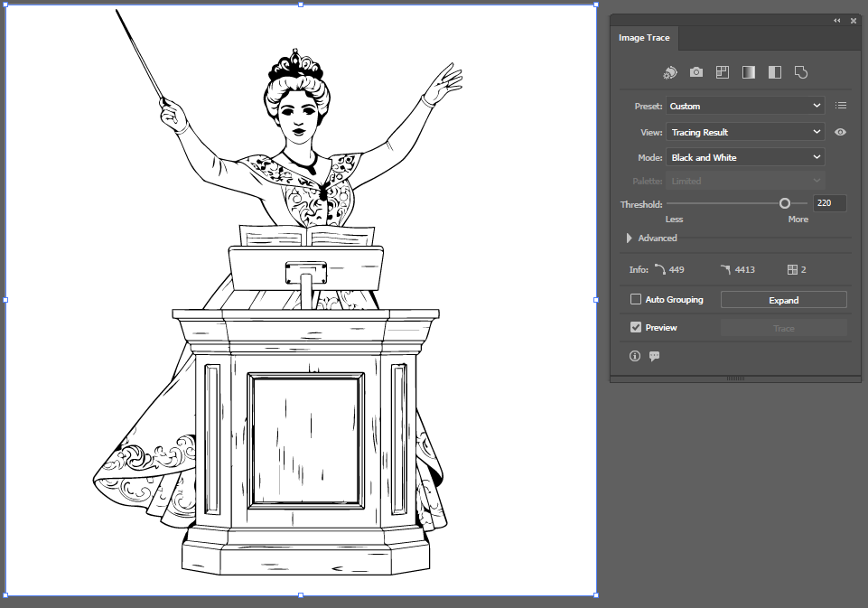868x608 pixels.
Task: Toggle the eye icon beside View
Action: 841,132
